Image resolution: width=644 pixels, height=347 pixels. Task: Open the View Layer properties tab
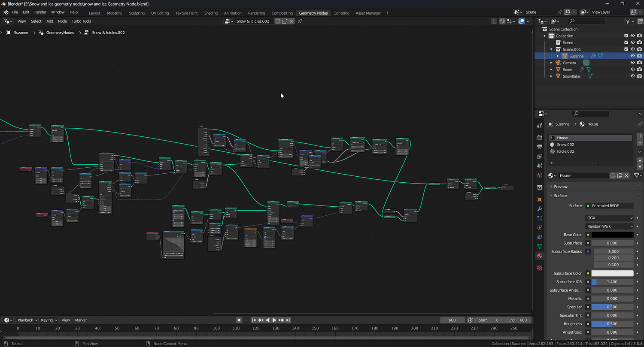540,156
